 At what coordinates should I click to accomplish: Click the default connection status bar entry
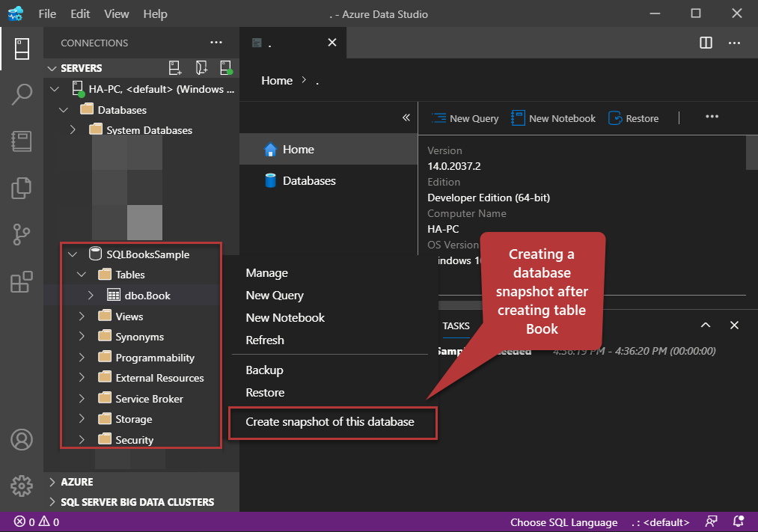click(x=660, y=522)
